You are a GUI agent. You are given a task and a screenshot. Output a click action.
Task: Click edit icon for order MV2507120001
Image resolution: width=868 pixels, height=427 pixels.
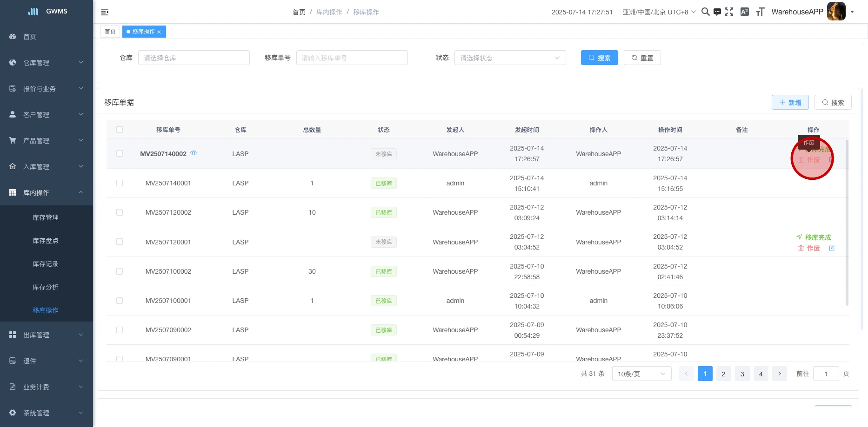832,248
